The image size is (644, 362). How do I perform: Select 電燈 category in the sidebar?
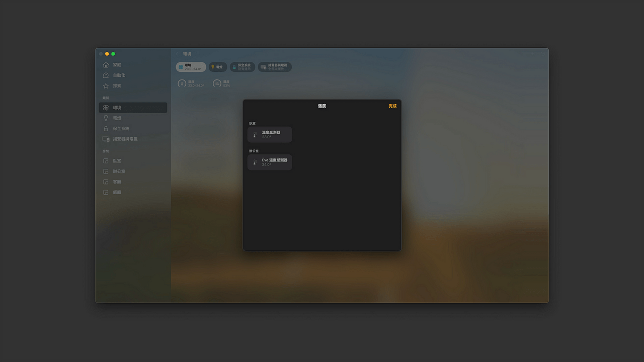133,118
